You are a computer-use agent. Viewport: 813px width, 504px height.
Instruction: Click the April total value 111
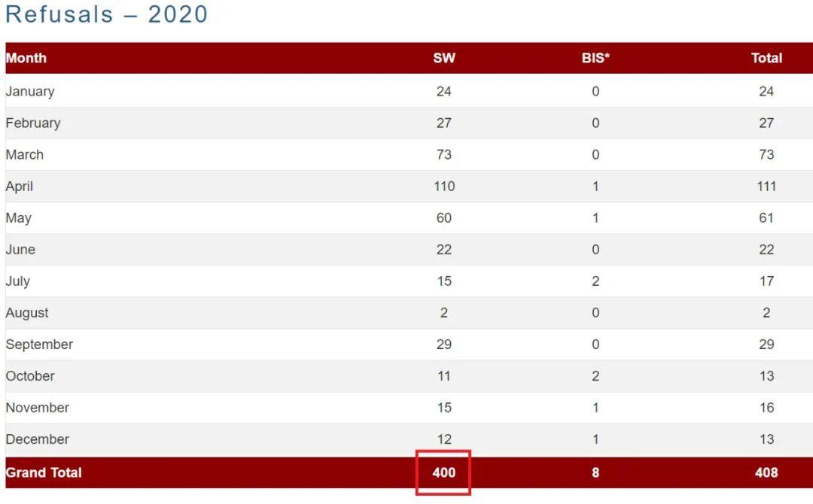[x=766, y=186]
